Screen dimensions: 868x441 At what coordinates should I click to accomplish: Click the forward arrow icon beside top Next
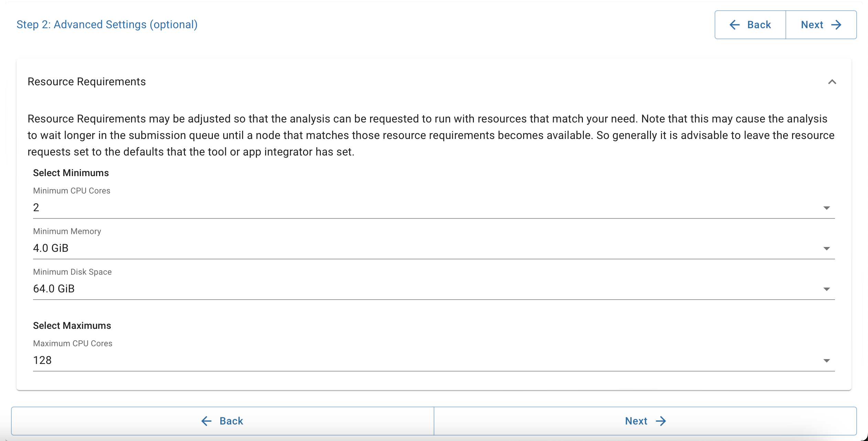click(836, 24)
